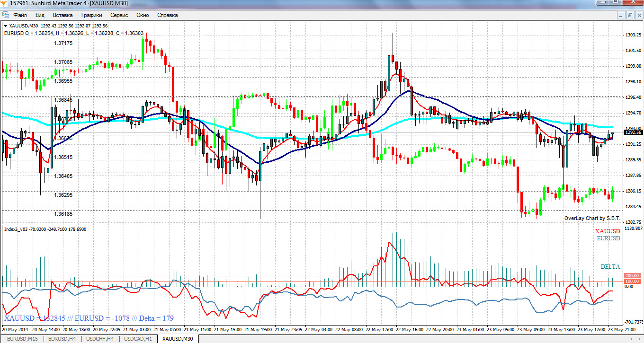
Task: Activate the XAUUSD,M30 chart tab
Action: tap(178, 339)
